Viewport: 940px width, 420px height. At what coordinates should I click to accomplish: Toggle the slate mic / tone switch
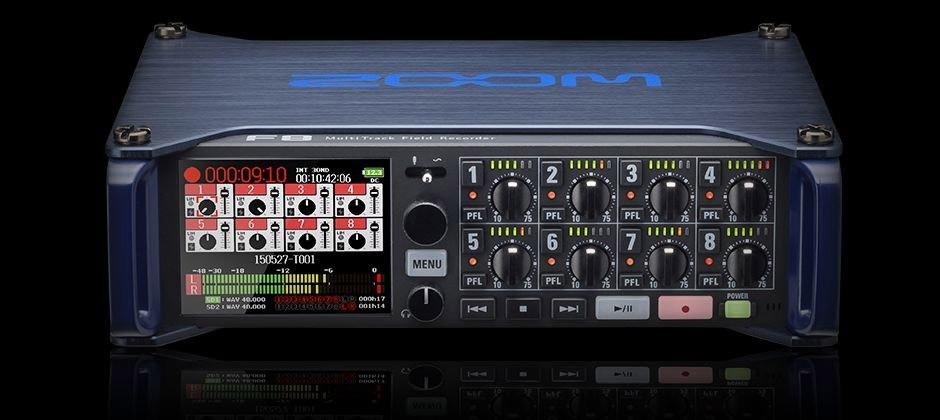point(425,173)
